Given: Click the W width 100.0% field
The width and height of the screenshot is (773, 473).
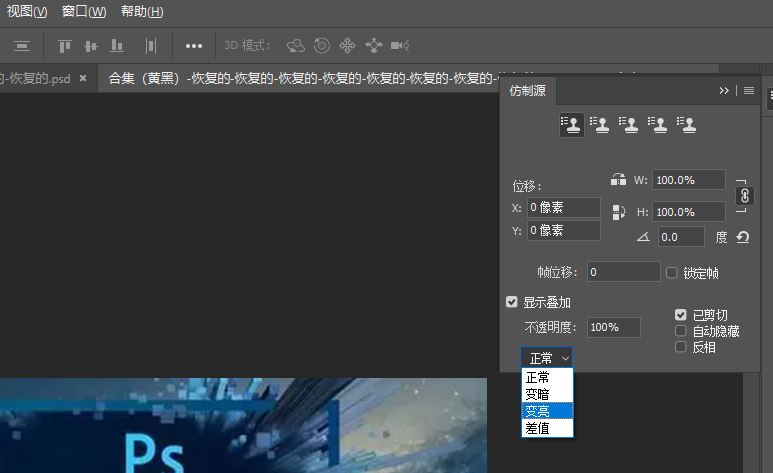Looking at the screenshot, I should [x=689, y=180].
